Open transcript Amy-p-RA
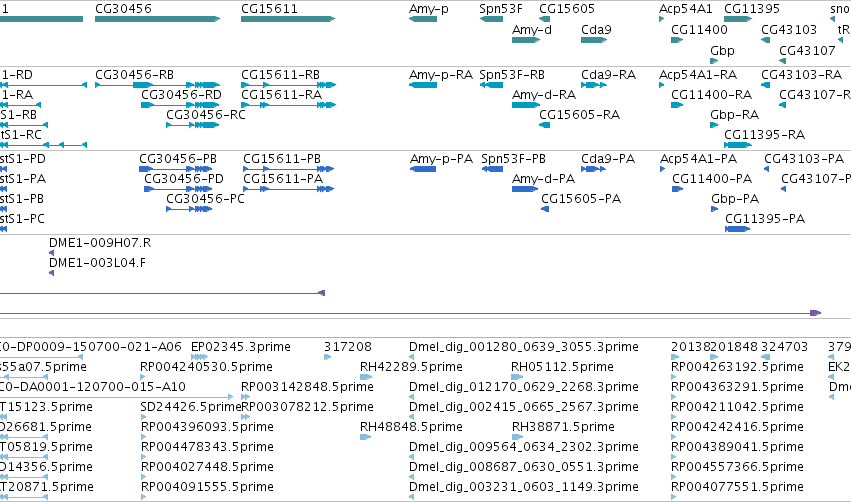 point(441,74)
